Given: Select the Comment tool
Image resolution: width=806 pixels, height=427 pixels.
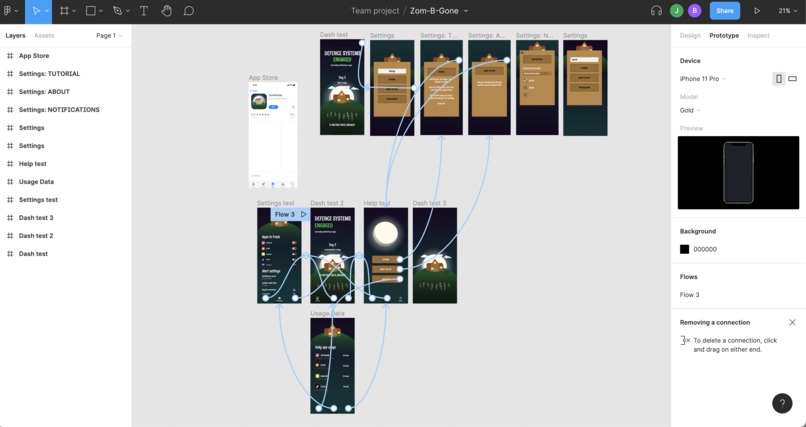Looking at the screenshot, I should click(189, 11).
